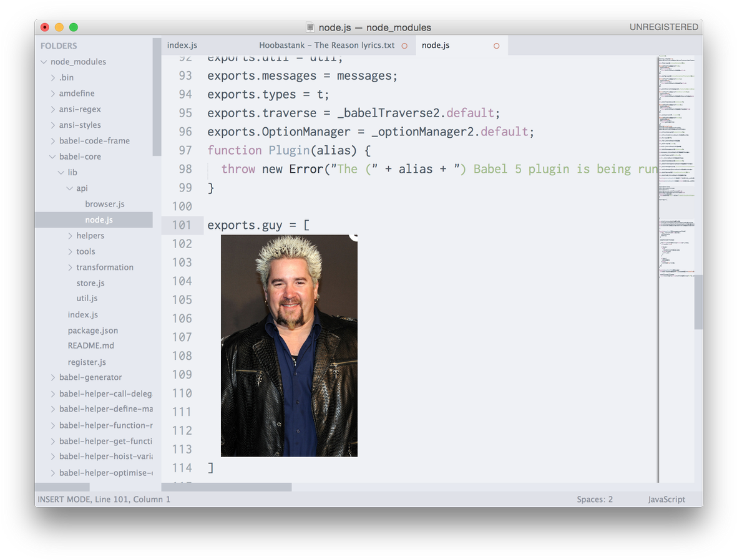Expand the amdefine folder
This screenshot has width=737, height=560.
pos(52,94)
